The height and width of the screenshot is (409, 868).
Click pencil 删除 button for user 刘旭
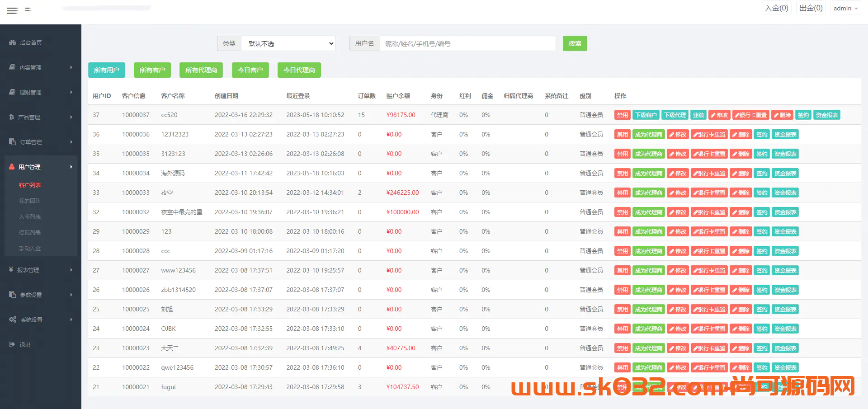741,309
